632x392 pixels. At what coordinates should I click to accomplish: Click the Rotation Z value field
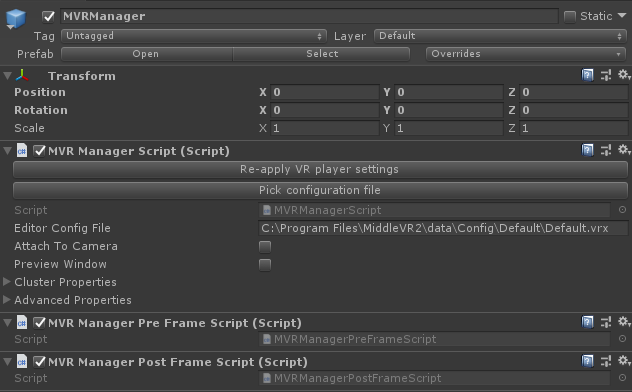(x=574, y=110)
